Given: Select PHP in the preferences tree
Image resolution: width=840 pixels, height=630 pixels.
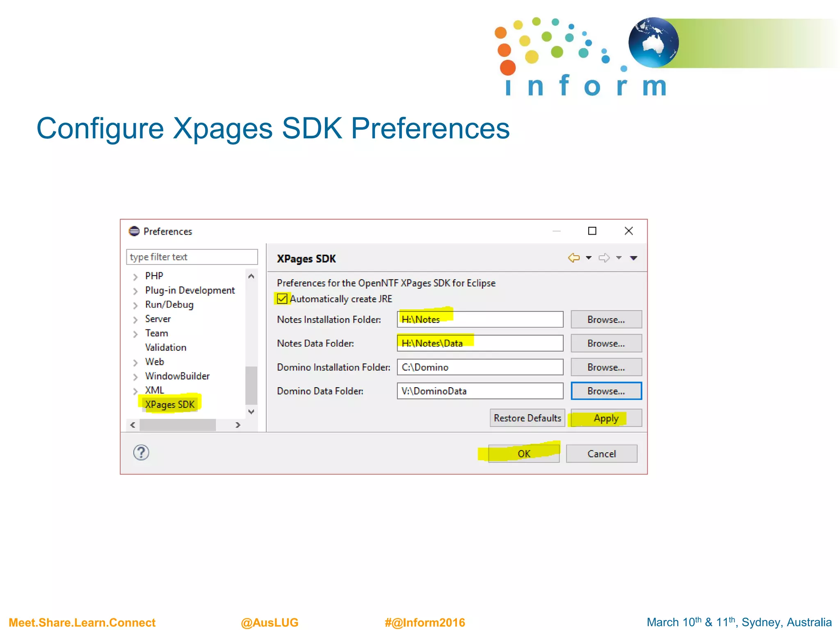Looking at the screenshot, I should point(154,276).
